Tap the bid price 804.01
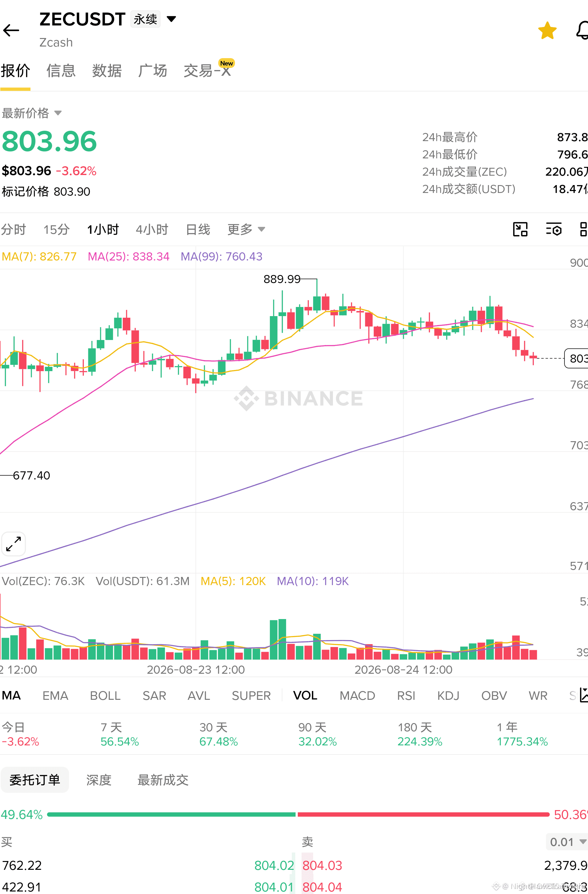 coord(274,886)
